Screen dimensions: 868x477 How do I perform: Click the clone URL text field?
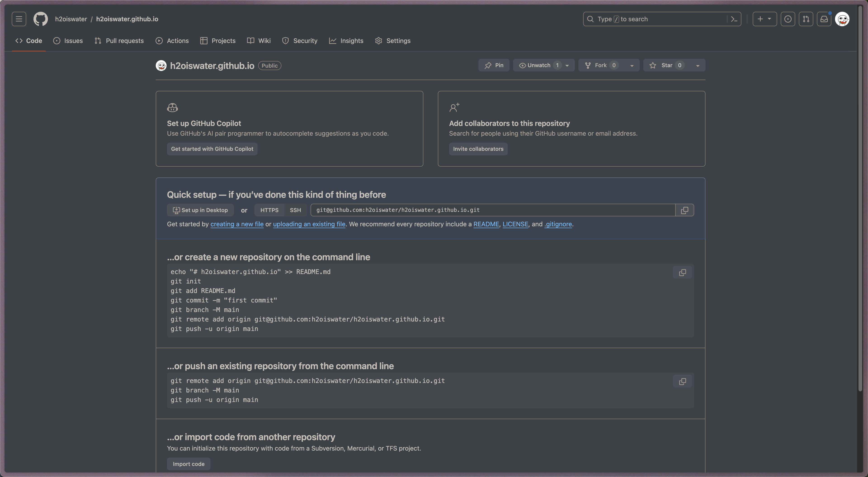pyautogui.click(x=493, y=210)
